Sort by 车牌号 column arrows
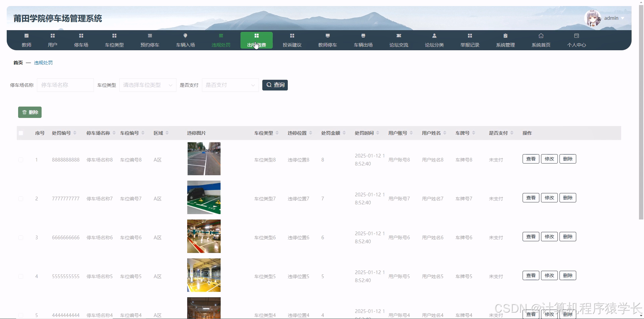 click(x=474, y=133)
